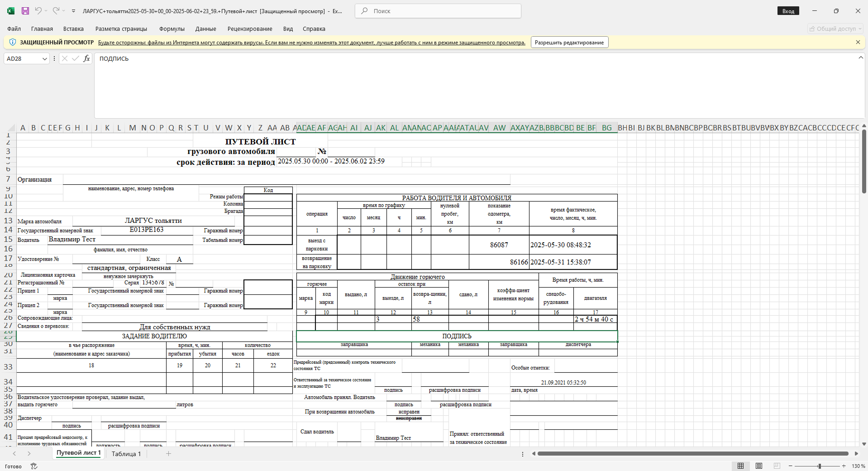
Task: Open Customize Quick Access Toolbar dropdown
Action: tap(73, 11)
